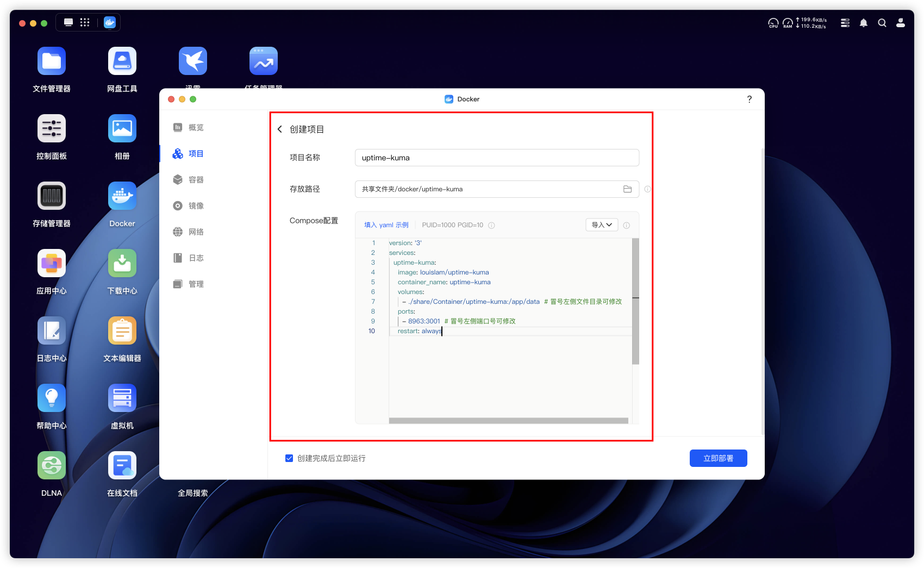The image size is (924, 568).
Task: Toggle 创建完成后立即运行 checkbox
Action: (x=289, y=458)
